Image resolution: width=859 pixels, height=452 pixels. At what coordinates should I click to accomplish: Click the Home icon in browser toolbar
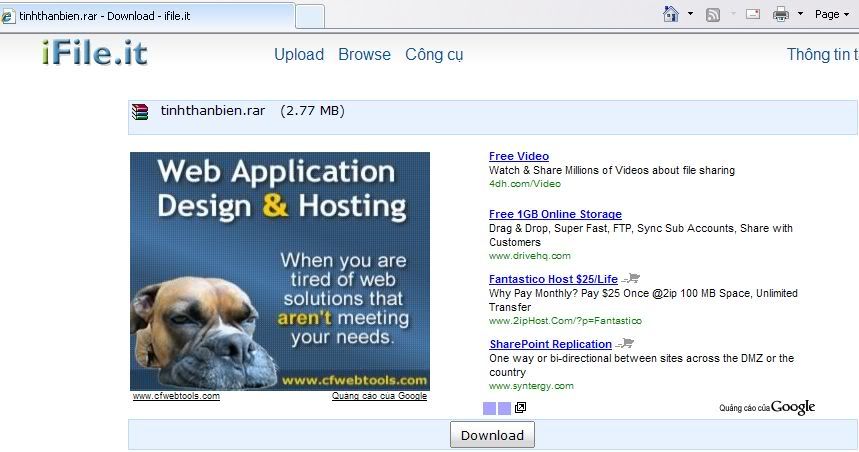point(672,14)
